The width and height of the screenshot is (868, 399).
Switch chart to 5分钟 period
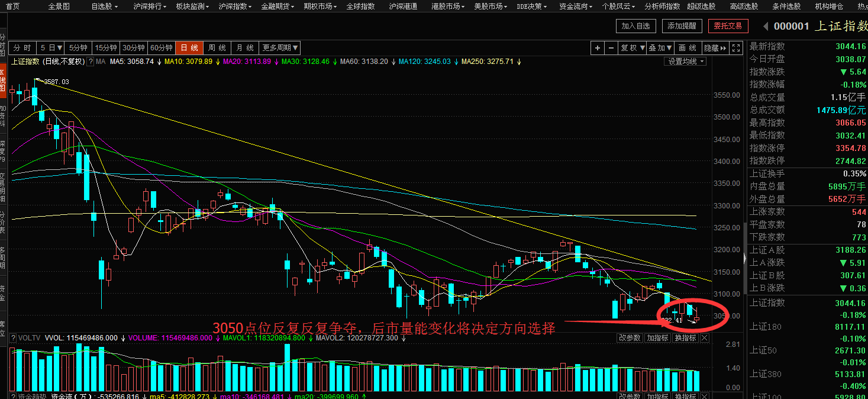click(79, 48)
